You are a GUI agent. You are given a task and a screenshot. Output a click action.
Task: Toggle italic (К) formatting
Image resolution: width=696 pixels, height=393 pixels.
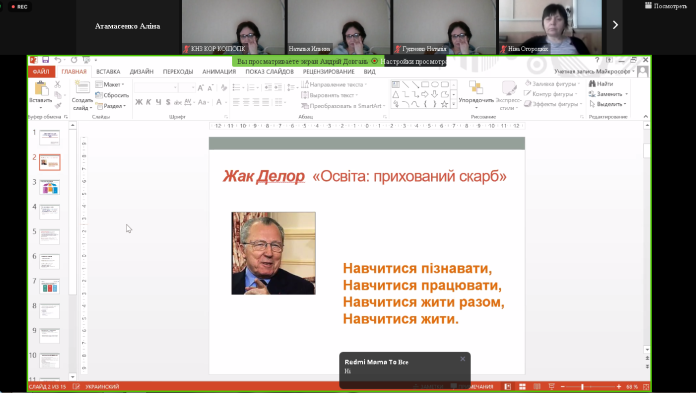(149, 102)
